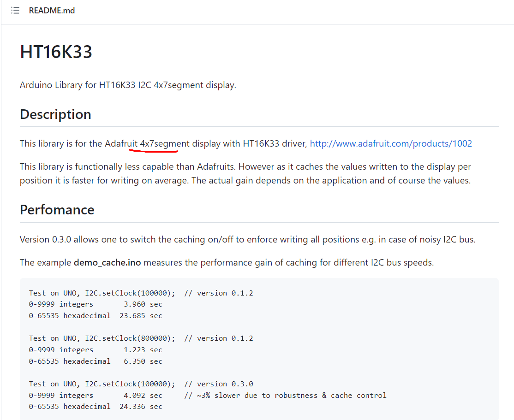
Task: Click the '~3% slower due to robustness' comment
Action: click(285, 396)
